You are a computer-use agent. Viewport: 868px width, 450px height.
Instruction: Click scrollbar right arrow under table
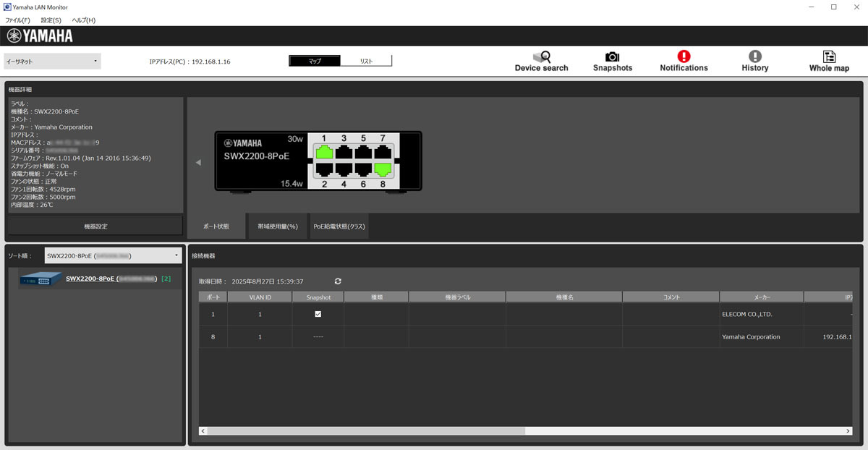point(848,430)
